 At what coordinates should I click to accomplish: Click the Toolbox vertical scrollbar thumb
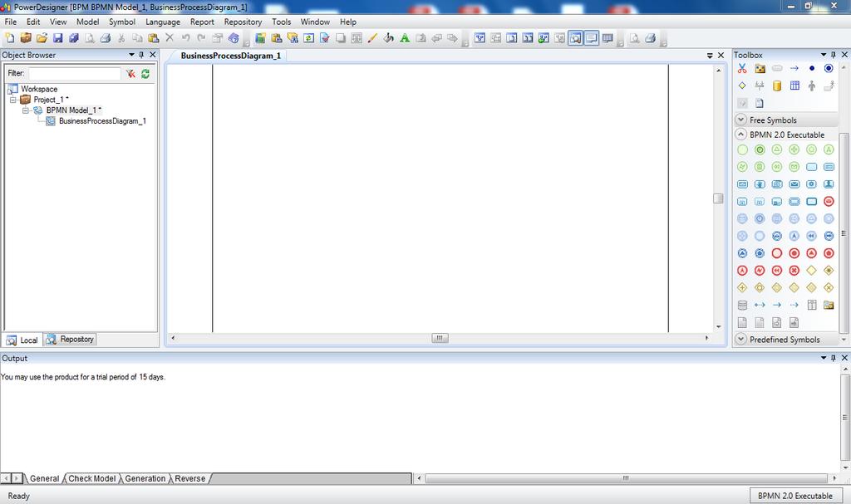click(x=844, y=233)
